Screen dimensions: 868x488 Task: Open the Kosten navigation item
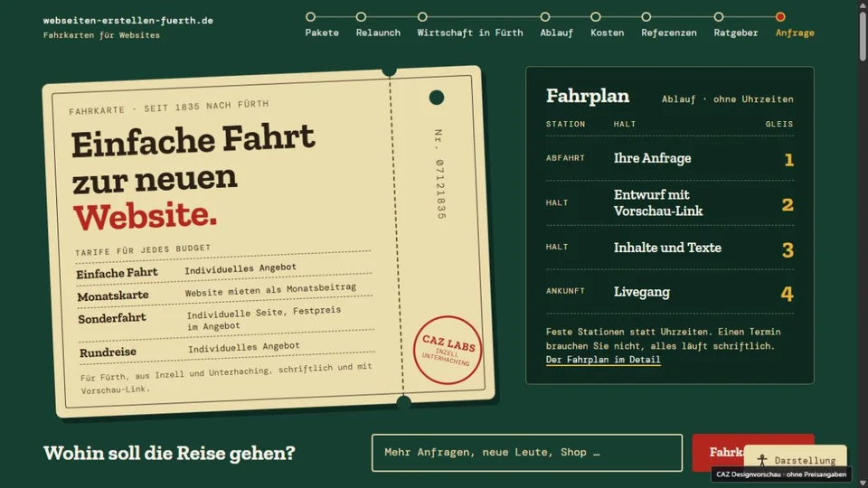coord(607,33)
